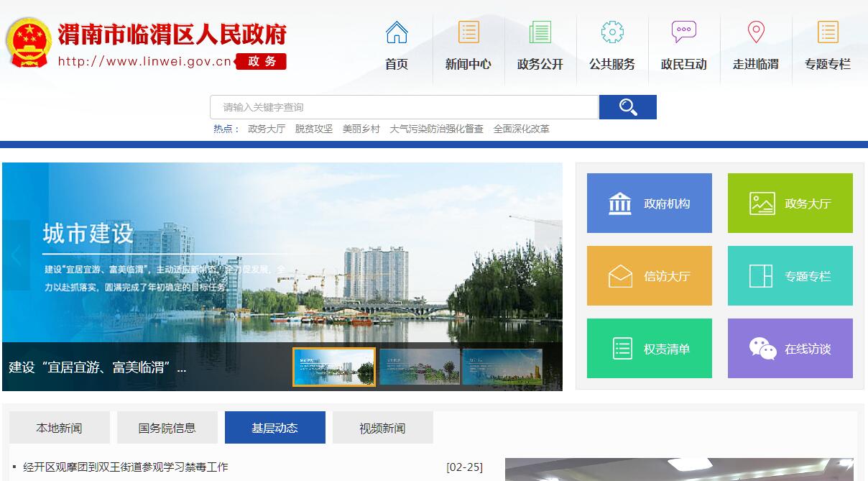Click the keyword search input field
Image resolution: width=868 pixels, height=481 pixels.
point(404,107)
